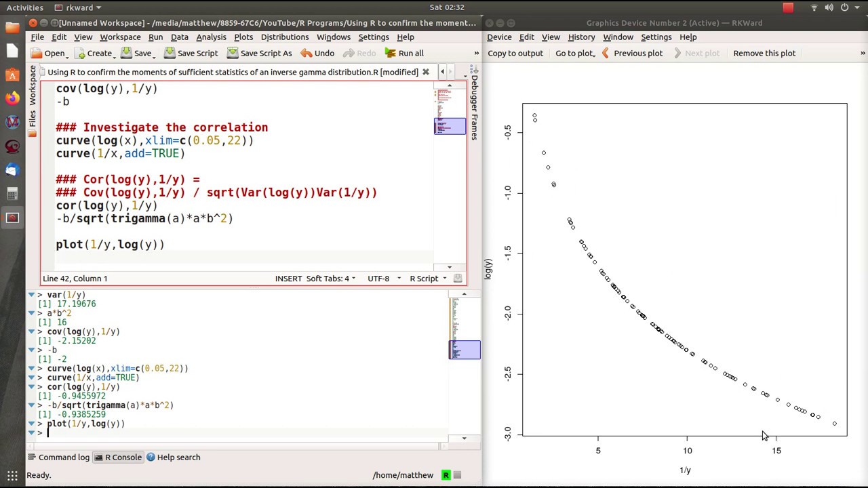Open the Distributions menu
Screen dimensions: 868x488
(285, 37)
